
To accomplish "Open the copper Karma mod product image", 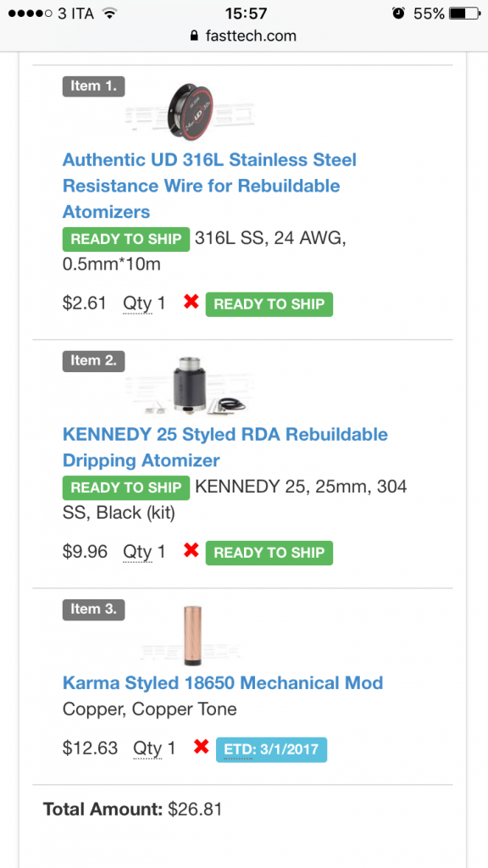I will click(191, 636).
